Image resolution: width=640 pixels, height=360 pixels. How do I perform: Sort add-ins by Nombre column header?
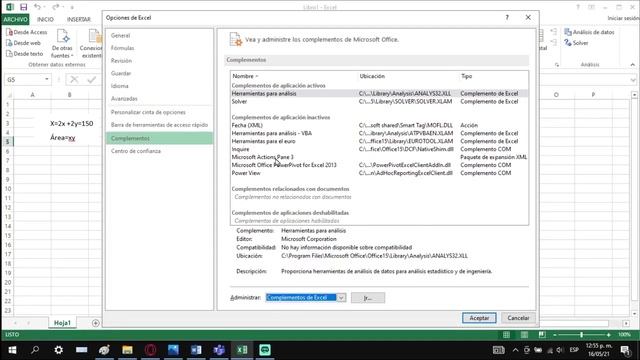(245, 76)
